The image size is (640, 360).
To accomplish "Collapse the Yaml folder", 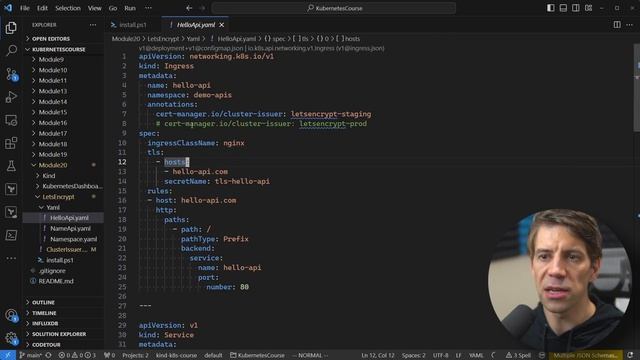I will [x=53, y=207].
